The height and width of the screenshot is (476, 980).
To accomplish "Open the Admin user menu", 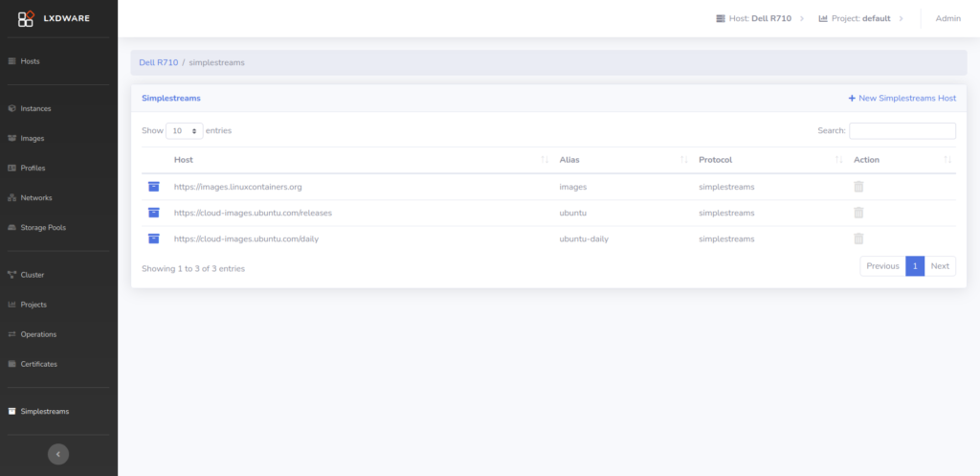I will [948, 19].
